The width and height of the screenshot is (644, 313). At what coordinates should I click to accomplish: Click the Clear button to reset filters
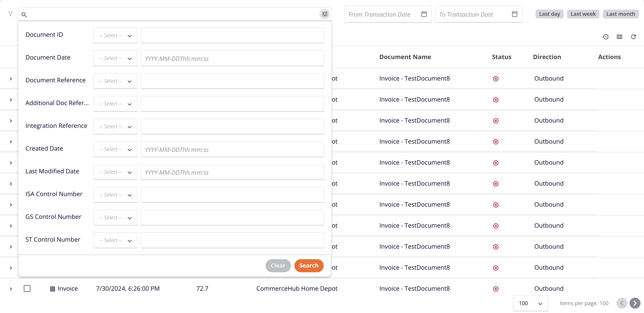[278, 265]
